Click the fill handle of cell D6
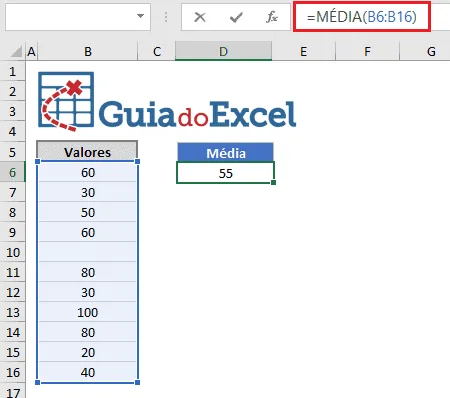 click(273, 182)
